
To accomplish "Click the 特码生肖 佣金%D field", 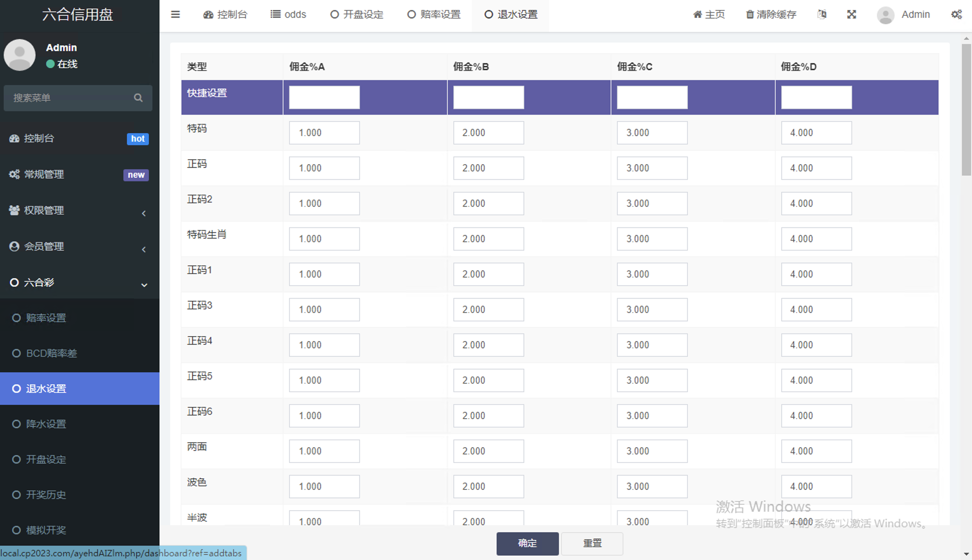I will (x=816, y=239).
